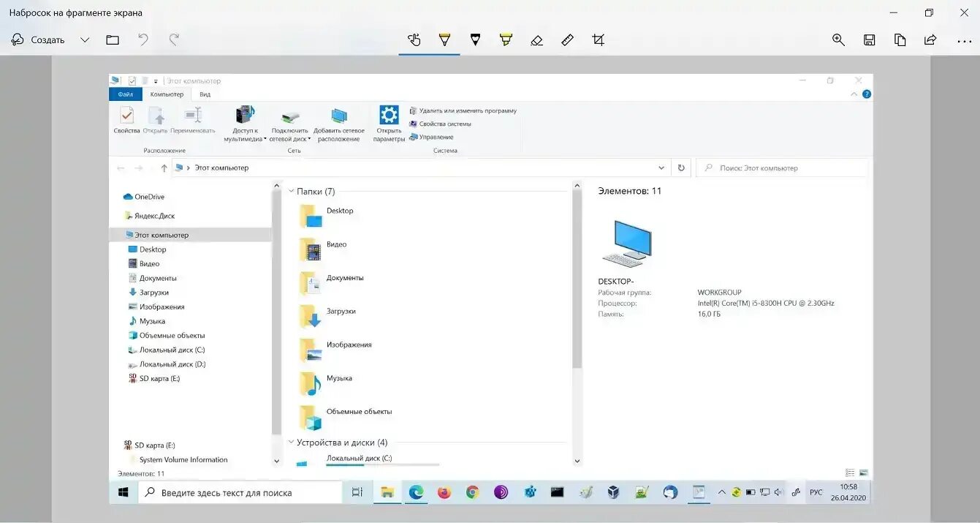Click the Redo button
The height and width of the screenshot is (523, 980).
(x=173, y=40)
